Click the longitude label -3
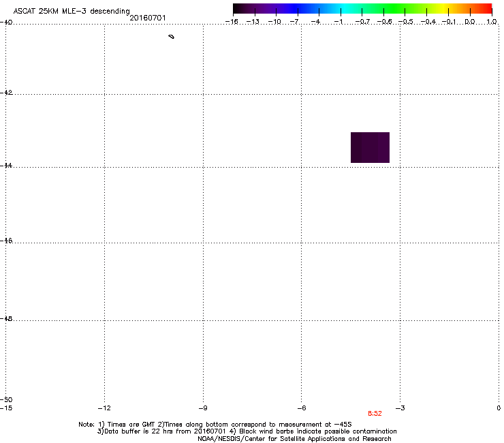This screenshot has height=443, width=504. click(x=400, y=408)
